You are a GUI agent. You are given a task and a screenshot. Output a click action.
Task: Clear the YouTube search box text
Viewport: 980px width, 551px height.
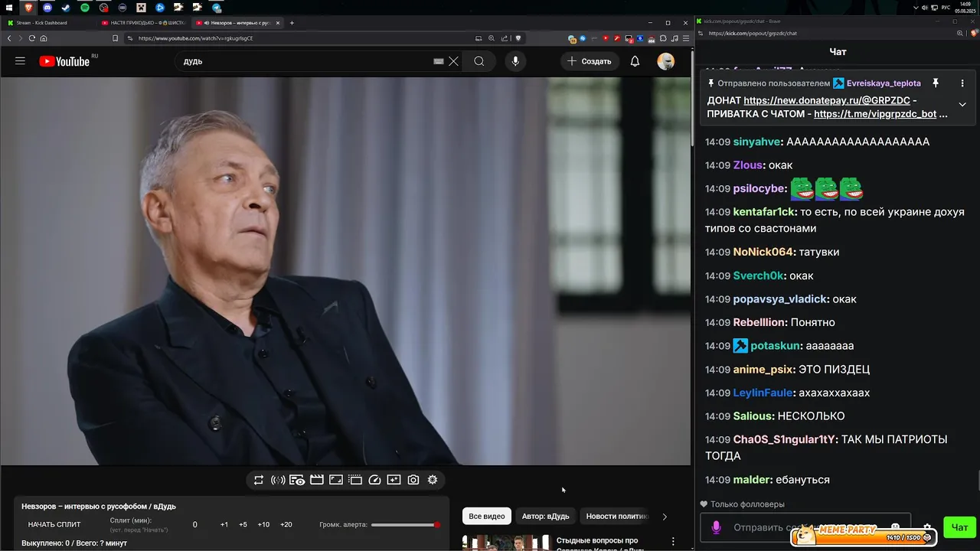click(x=453, y=61)
